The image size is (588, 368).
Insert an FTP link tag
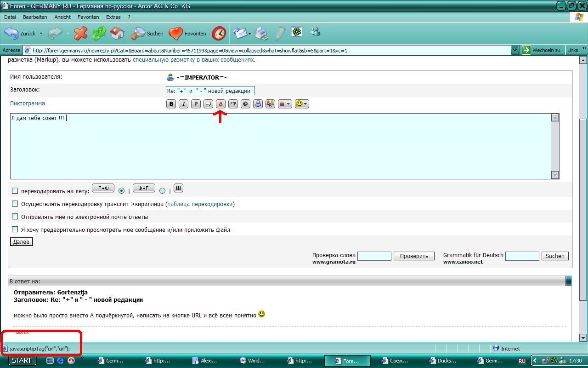click(x=233, y=104)
